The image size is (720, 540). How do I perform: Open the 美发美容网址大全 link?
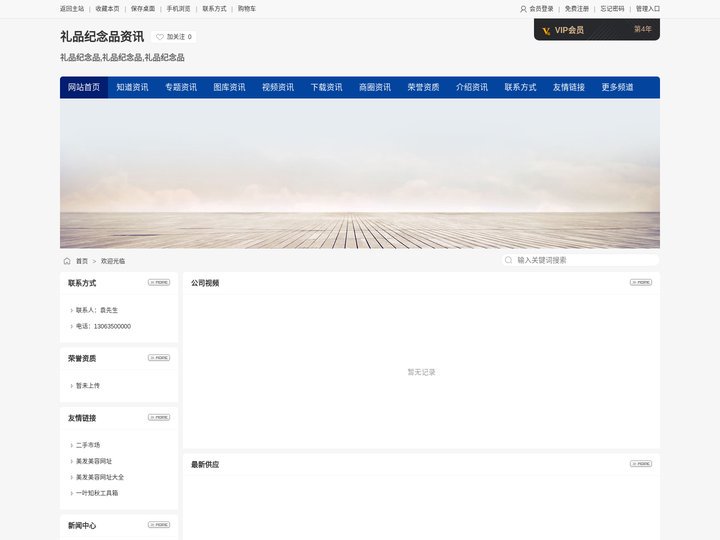(100, 477)
